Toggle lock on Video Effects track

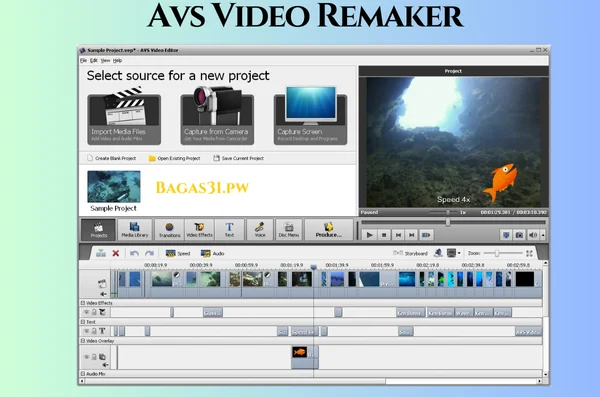click(94, 312)
